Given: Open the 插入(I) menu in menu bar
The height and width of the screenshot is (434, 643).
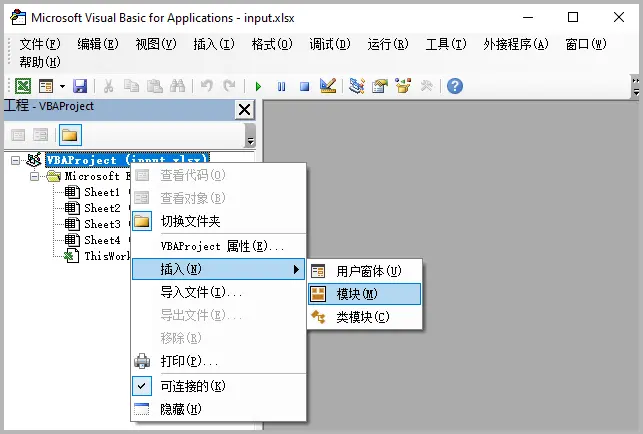Looking at the screenshot, I should click(214, 44).
